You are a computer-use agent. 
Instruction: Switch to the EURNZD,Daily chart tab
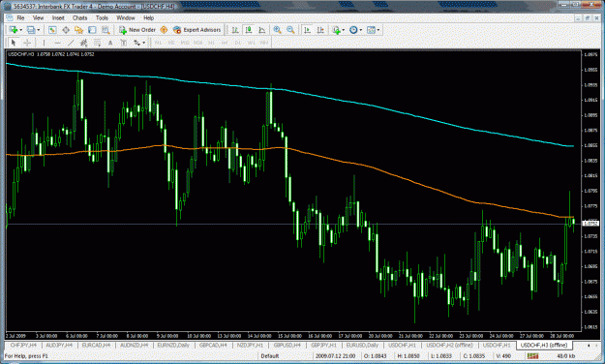pos(173,345)
